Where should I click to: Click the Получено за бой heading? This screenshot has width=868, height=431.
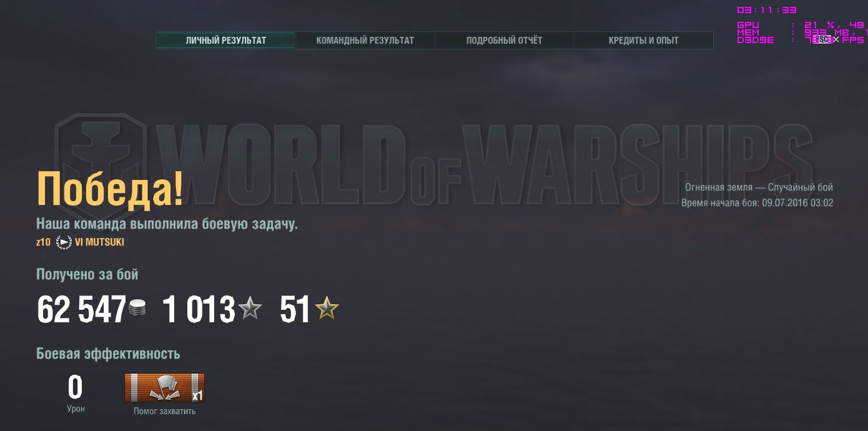tap(87, 274)
